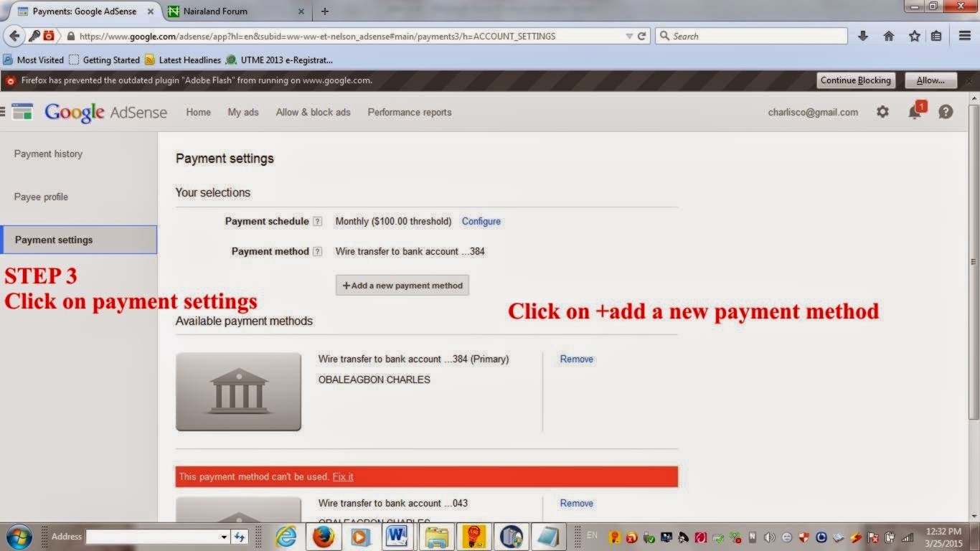Open AdSense notifications bell

pyautogui.click(x=915, y=111)
